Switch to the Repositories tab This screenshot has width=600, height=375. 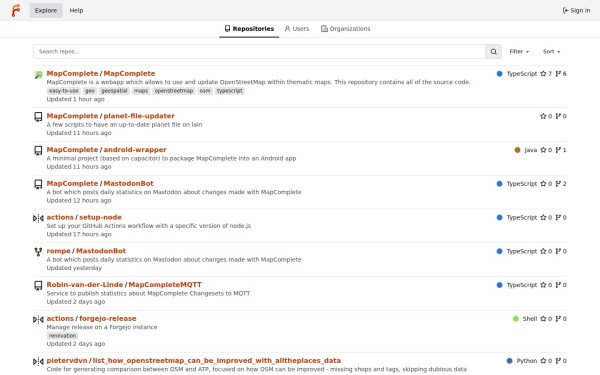tap(249, 29)
